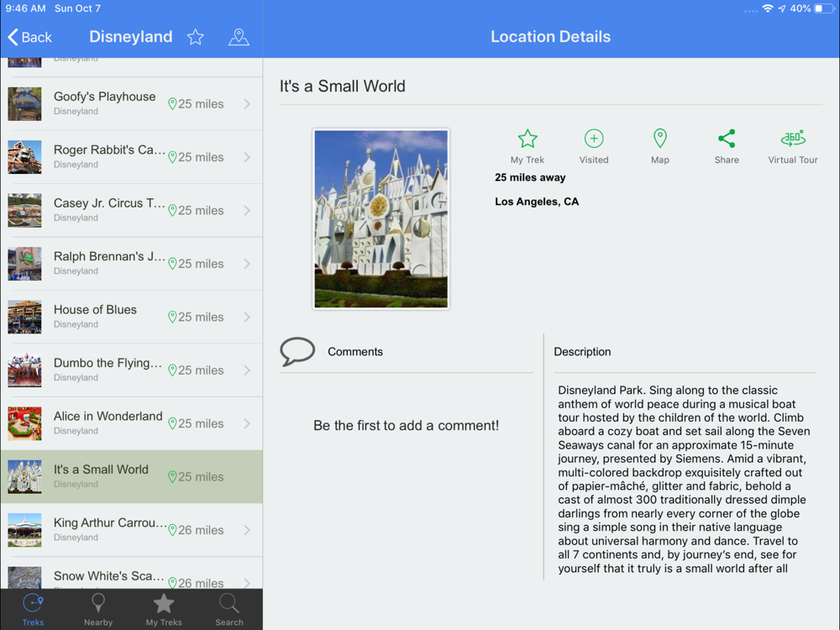
Task: Switch to the Search tab
Action: click(229, 610)
